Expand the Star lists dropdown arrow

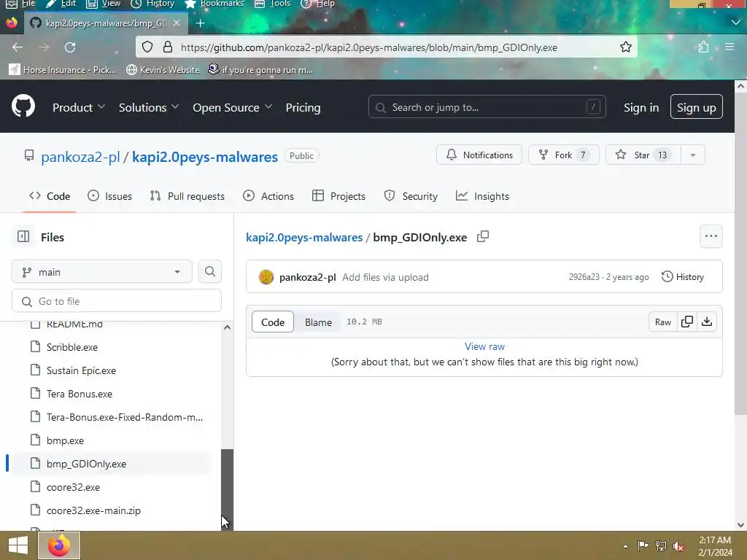(693, 155)
